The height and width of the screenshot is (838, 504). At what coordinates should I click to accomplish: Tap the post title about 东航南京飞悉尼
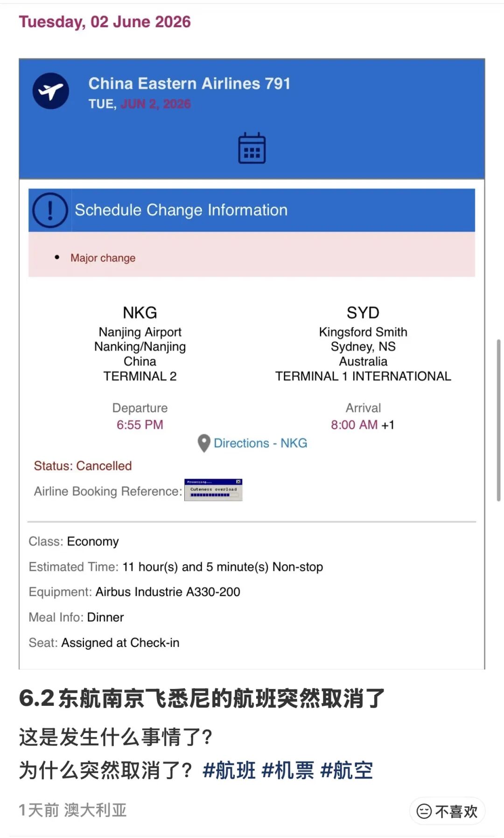(202, 699)
